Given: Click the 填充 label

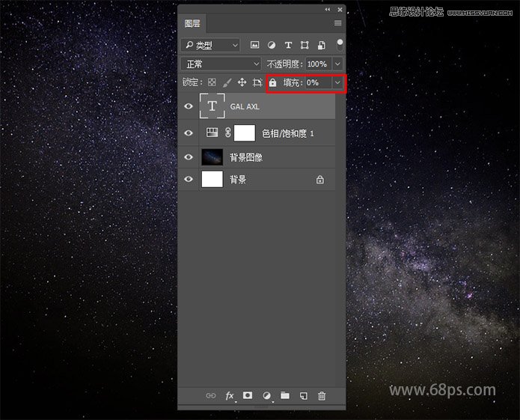Looking at the screenshot, I should 293,82.
